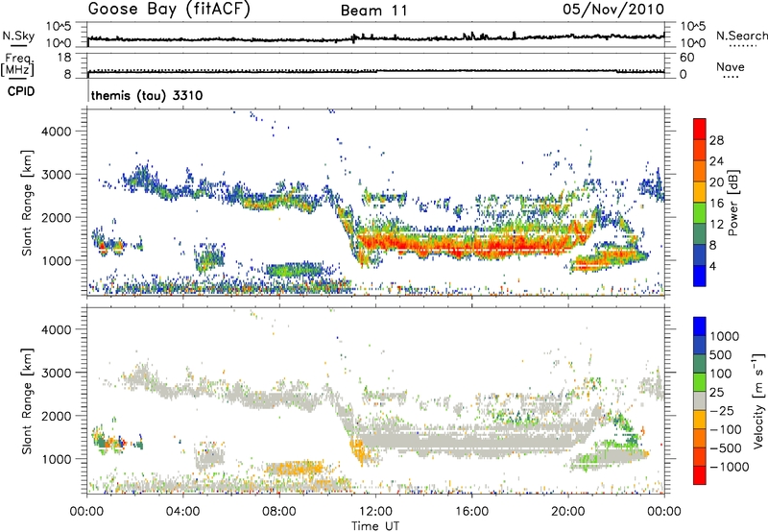The width and height of the screenshot is (768, 532).
Task: Click '3000' on the velocity panel axis
Action: tap(57, 373)
